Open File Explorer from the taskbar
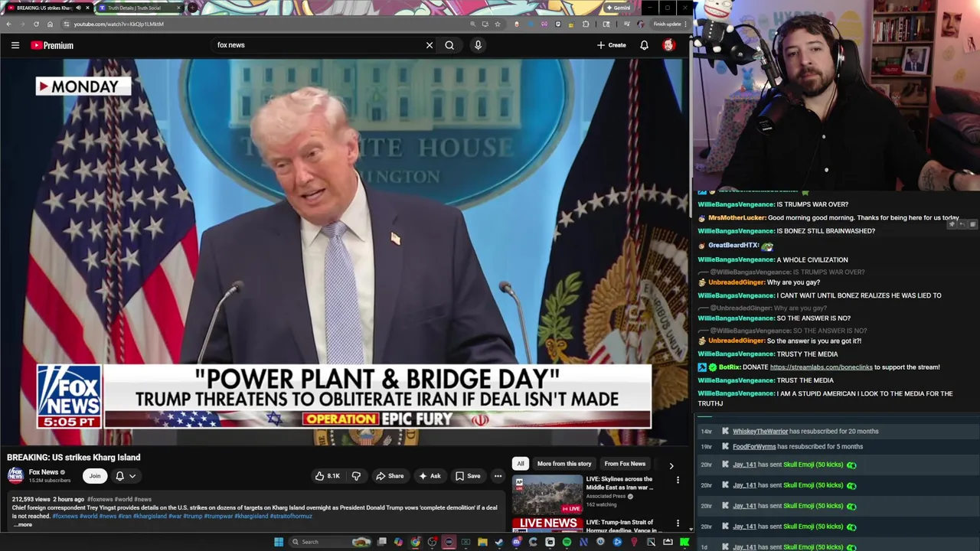This screenshot has width=980, height=551. (x=482, y=542)
